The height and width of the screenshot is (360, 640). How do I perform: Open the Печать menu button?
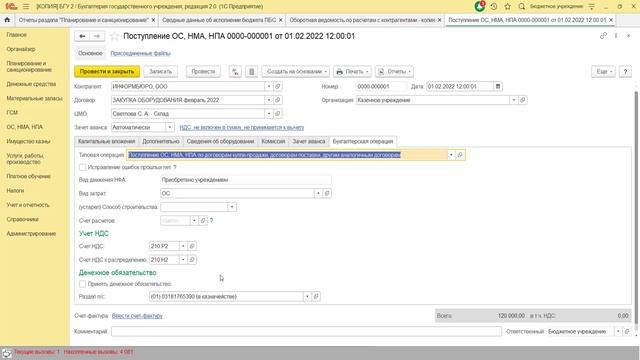tap(352, 71)
